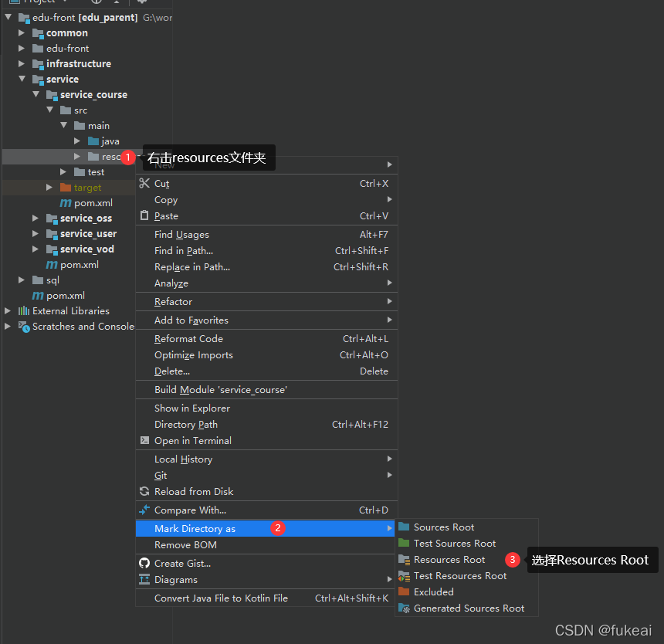Image resolution: width=664 pixels, height=644 pixels.
Task: Click Build Module 'service_course'
Action: [221, 390]
